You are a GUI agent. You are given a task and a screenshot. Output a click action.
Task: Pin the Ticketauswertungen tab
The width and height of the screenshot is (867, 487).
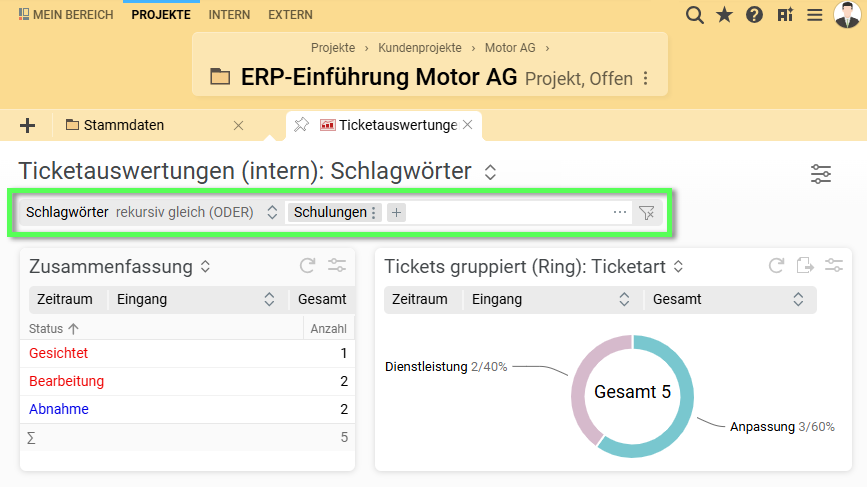(x=301, y=125)
